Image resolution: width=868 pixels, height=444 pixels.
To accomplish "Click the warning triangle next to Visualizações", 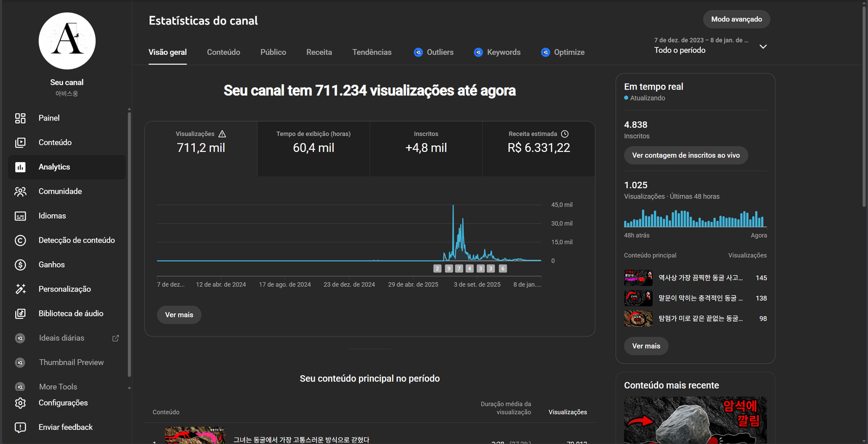I will pyautogui.click(x=222, y=134).
